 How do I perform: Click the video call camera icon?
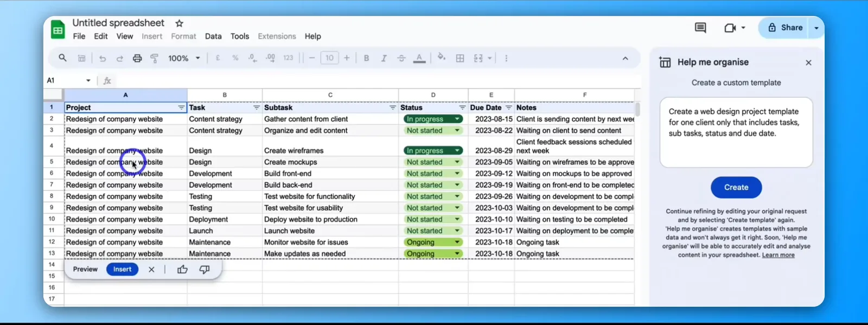pyautogui.click(x=730, y=28)
